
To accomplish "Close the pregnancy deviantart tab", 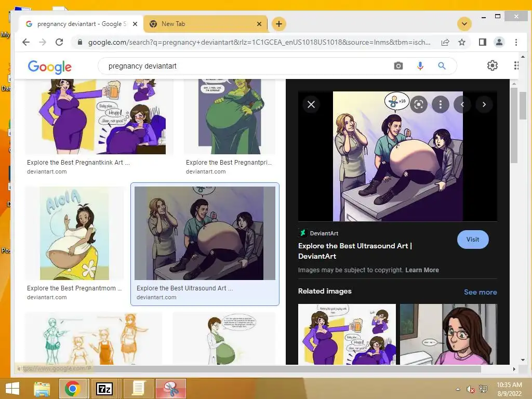I will click(135, 24).
